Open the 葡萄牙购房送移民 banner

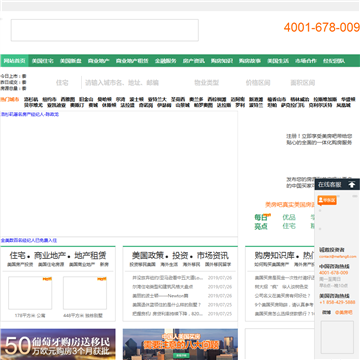58,344
